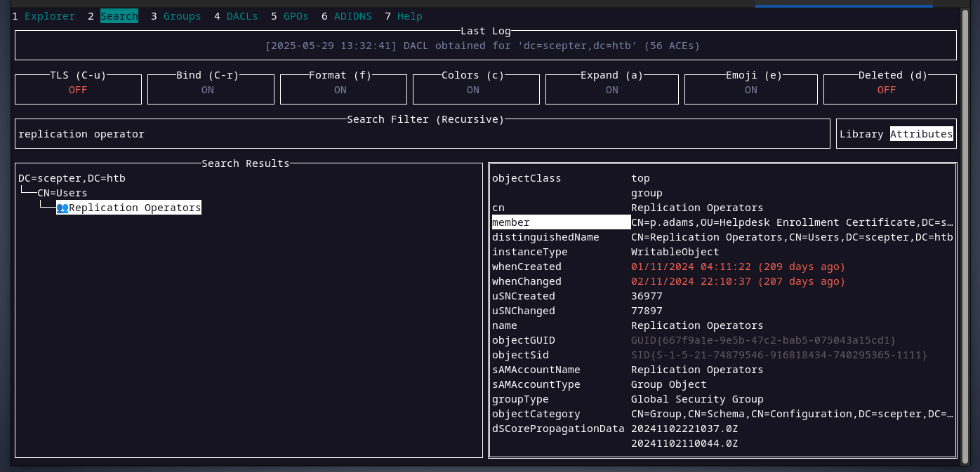The width and height of the screenshot is (980, 472).
Task: Enable showing Deleted objects
Action: click(887, 90)
